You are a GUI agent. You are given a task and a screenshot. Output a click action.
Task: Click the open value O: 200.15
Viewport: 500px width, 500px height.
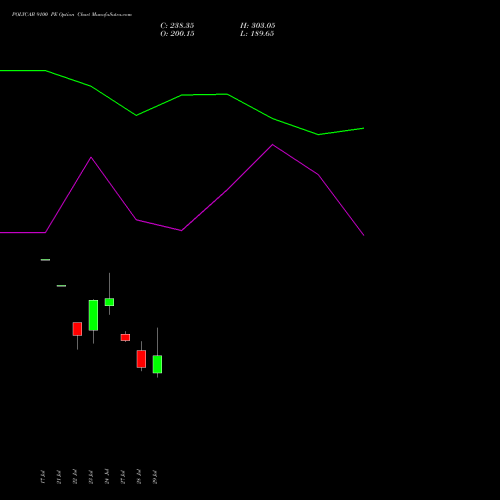click(177, 33)
